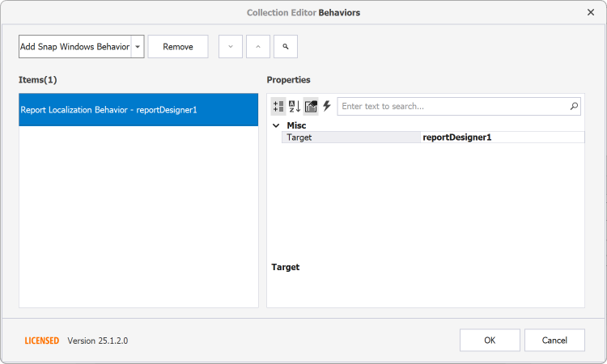
Task: Click the LICENSED label
Action: click(x=42, y=341)
